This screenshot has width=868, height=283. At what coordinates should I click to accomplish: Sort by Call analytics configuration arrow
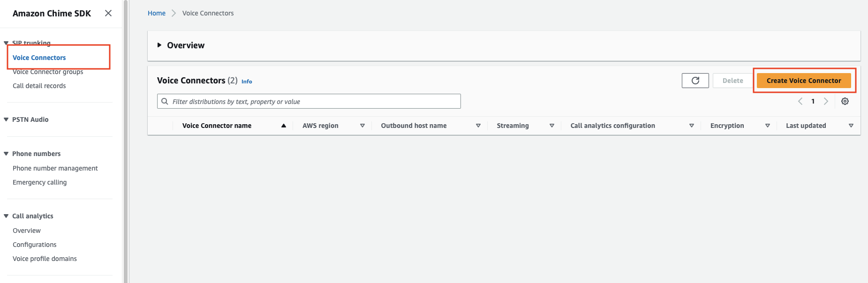point(692,126)
